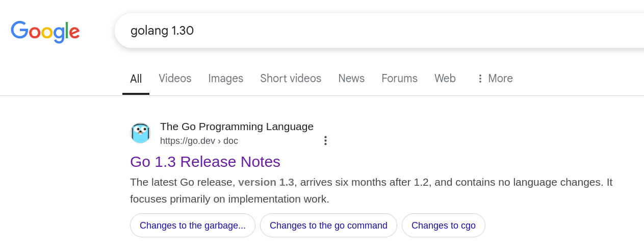The width and height of the screenshot is (644, 249).
Task: Switch to the Images tab
Action: tap(225, 79)
